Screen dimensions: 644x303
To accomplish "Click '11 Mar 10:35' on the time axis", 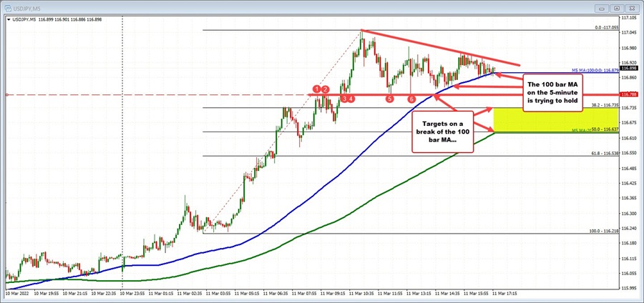I will [x=361, y=294].
